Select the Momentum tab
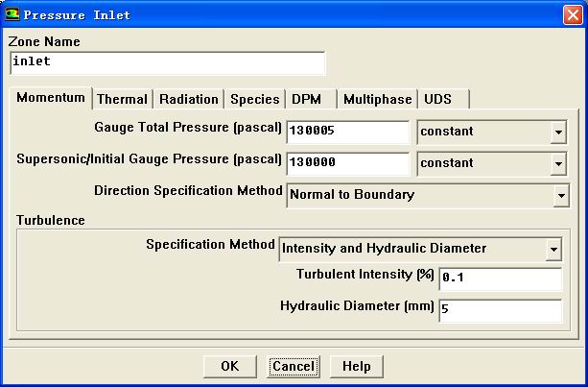Viewport: 588px width, 387px height. pos(52,99)
